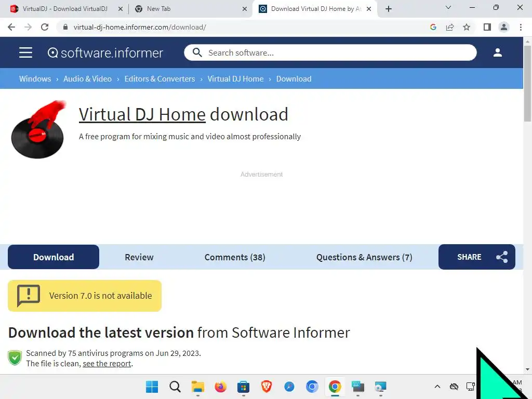Launch Brave browser from the taskbar

(x=267, y=387)
